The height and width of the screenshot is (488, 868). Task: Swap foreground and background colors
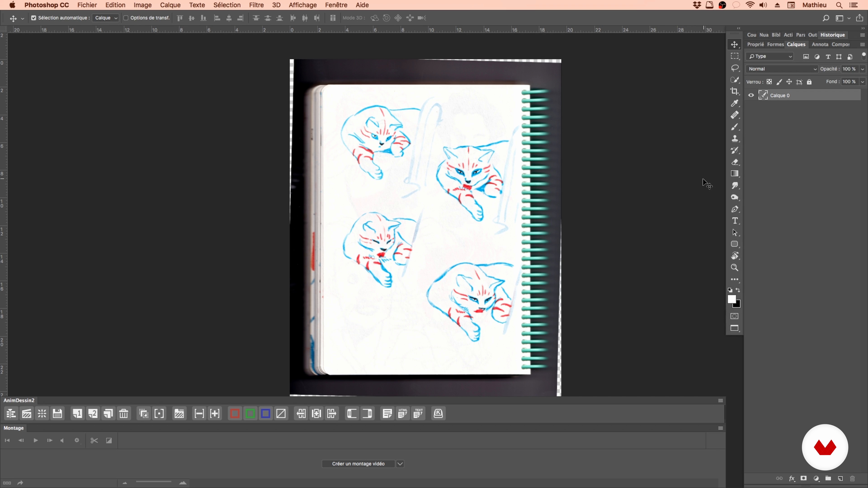[x=738, y=290]
